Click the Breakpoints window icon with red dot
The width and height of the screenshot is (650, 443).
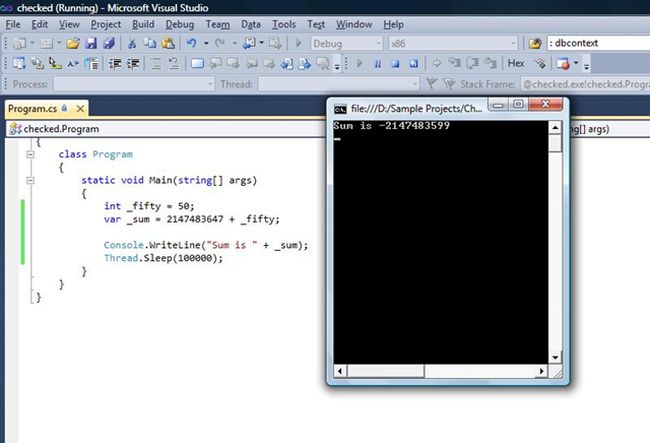point(563,64)
